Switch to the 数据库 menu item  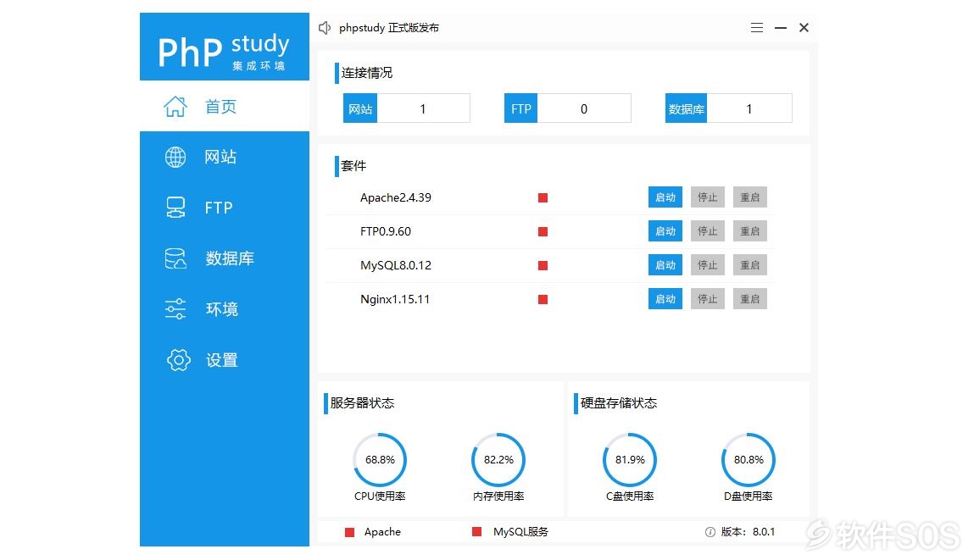225,258
